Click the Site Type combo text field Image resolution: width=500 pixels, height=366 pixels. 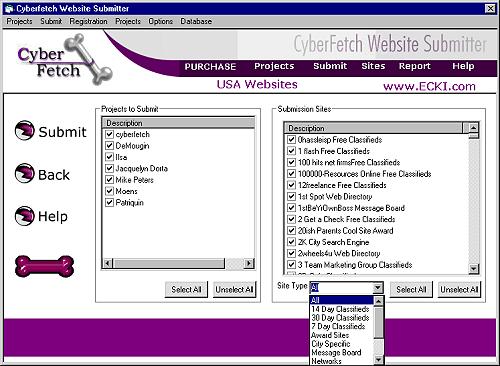tap(341, 288)
